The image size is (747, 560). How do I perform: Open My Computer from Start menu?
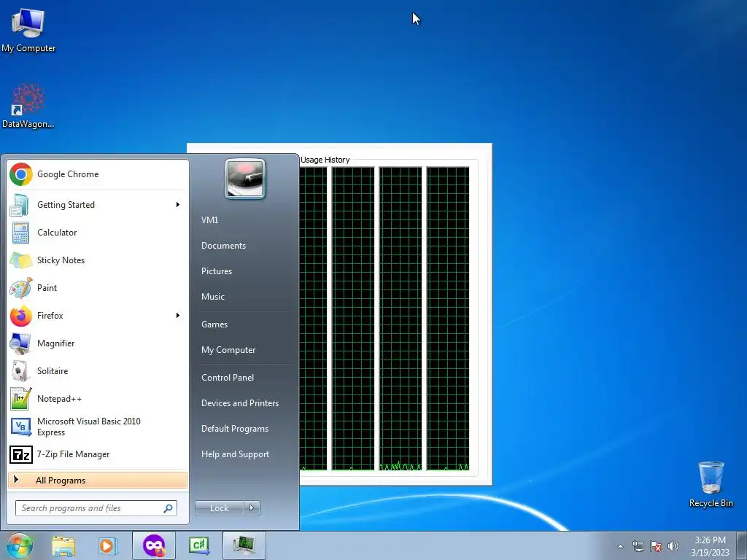tap(228, 350)
